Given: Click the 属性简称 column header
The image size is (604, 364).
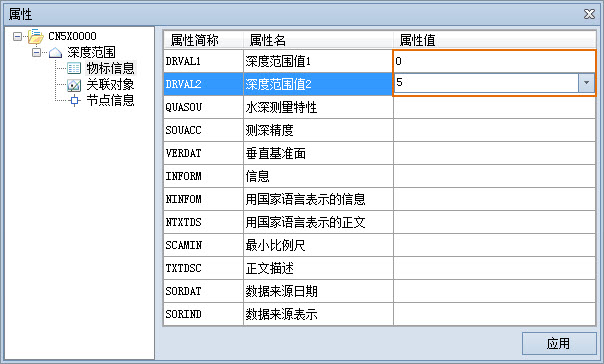Looking at the screenshot, I should (204, 40).
